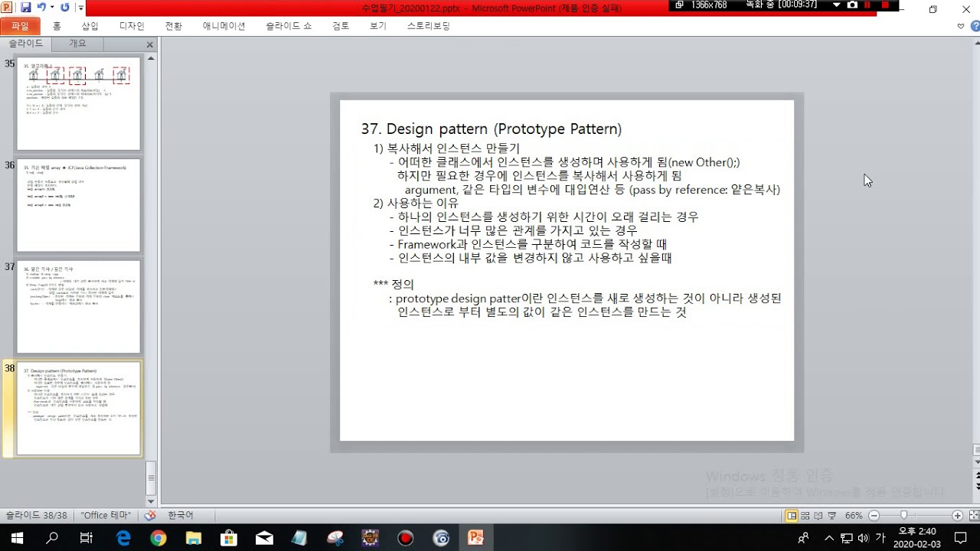Expand Customize Quick Access Toolbar dropdown
This screenshot has width=980, height=551.
pos(80,8)
